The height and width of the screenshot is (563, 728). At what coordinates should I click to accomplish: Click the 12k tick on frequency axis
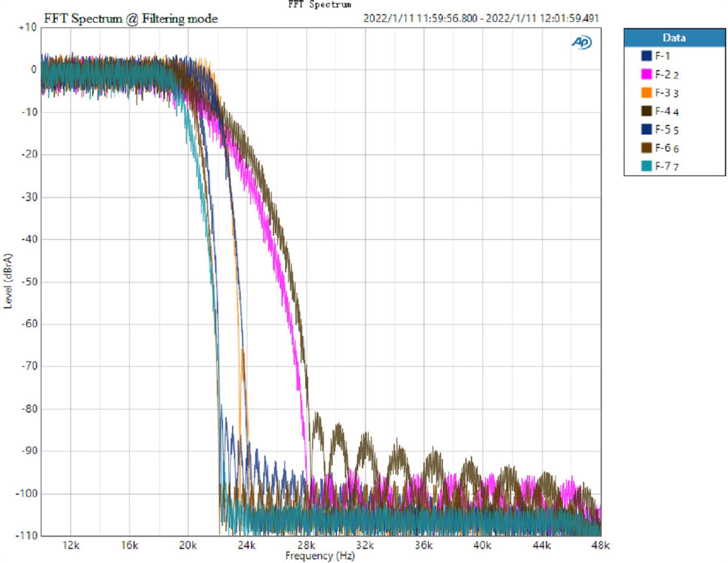(71, 544)
